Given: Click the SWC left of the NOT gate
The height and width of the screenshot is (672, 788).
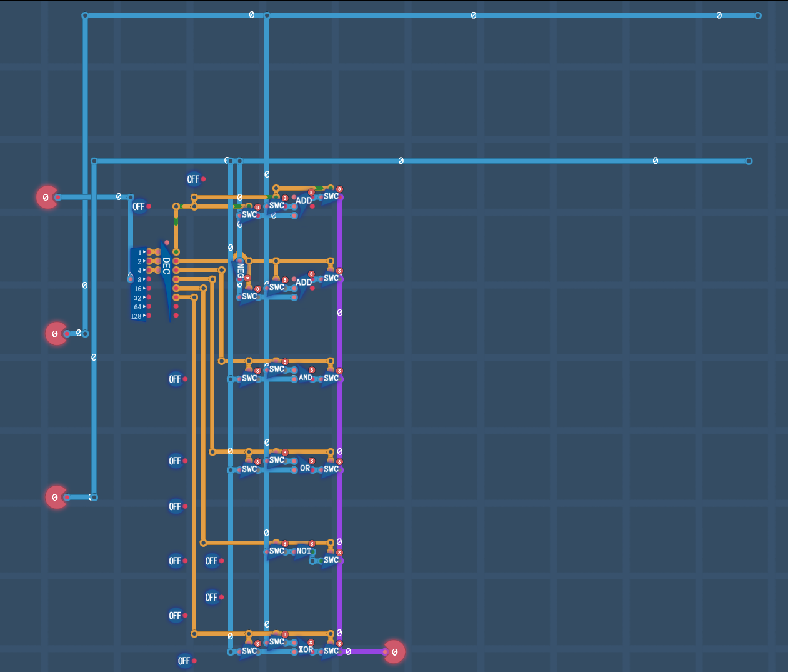Looking at the screenshot, I should coord(277,551).
